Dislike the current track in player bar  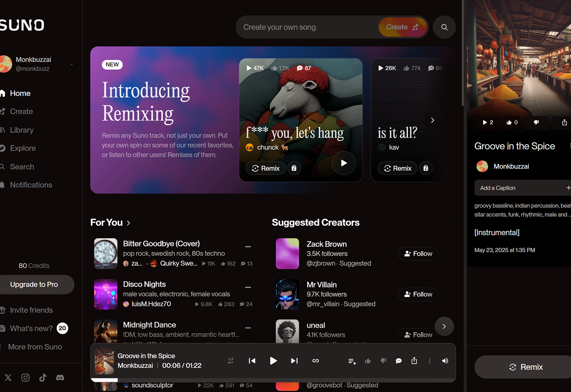383,361
